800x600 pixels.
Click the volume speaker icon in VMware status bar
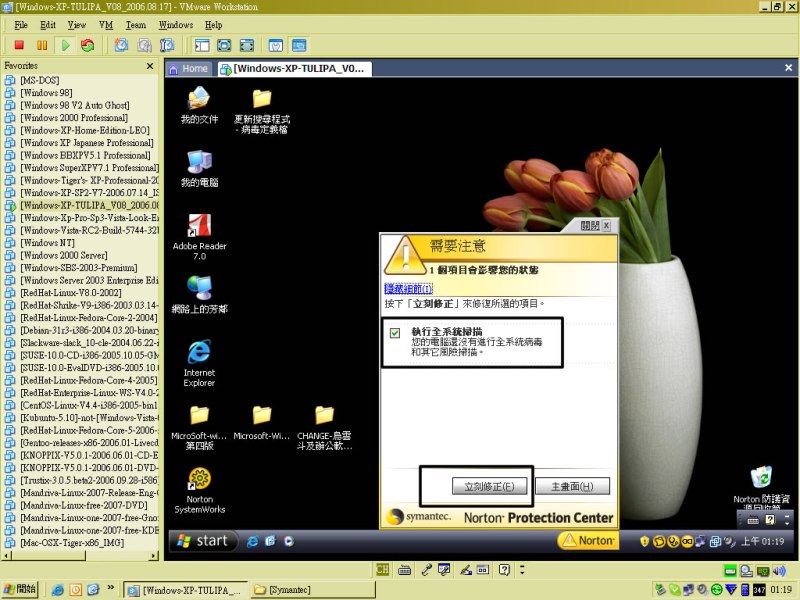[x=779, y=571]
